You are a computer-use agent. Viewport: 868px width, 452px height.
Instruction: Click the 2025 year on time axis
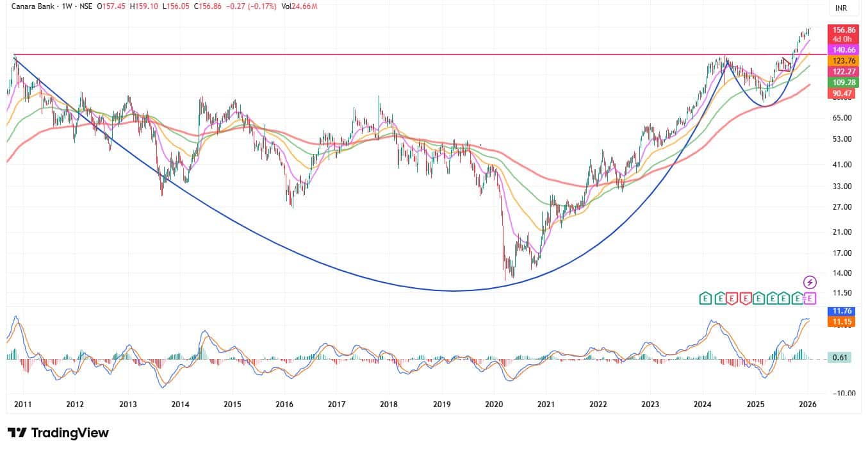click(755, 405)
